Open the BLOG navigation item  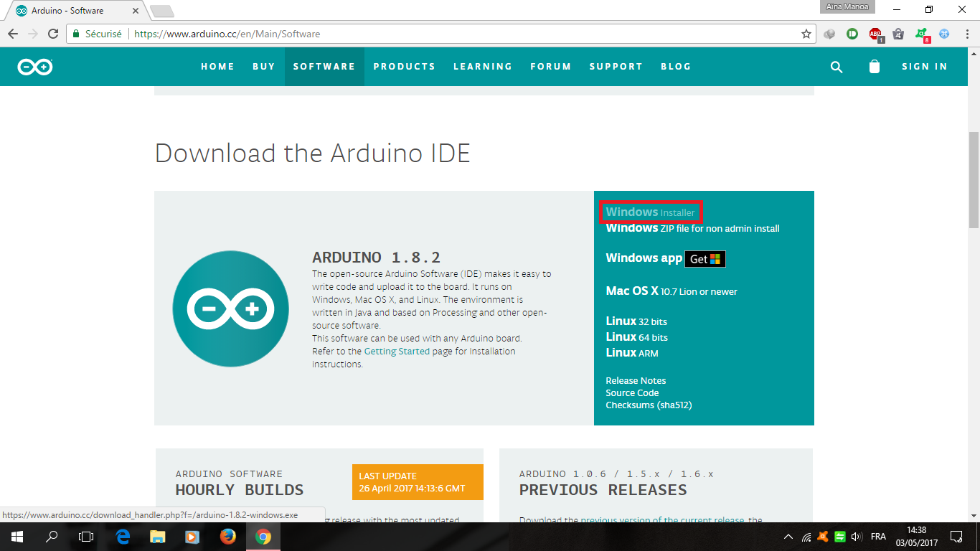click(x=676, y=67)
